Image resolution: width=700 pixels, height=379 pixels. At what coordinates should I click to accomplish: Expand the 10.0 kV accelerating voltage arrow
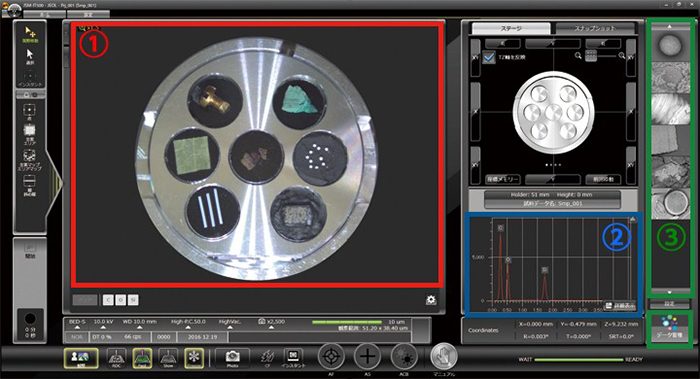point(104,328)
